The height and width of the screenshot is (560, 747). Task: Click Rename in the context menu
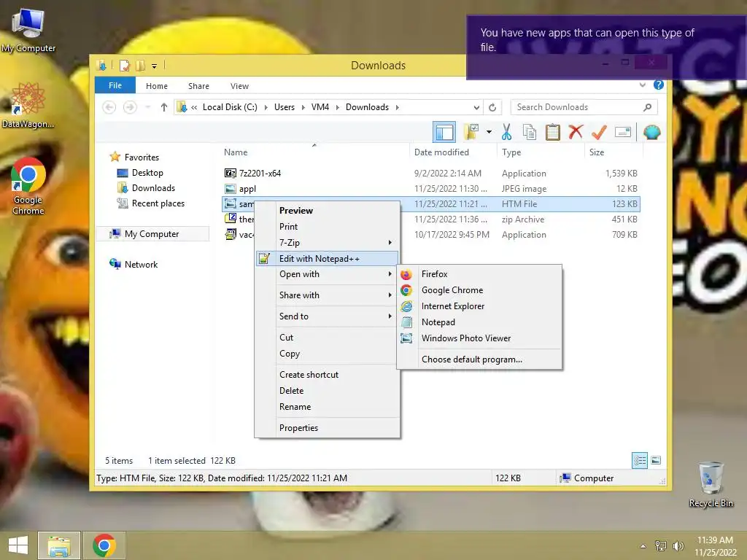tap(328, 407)
